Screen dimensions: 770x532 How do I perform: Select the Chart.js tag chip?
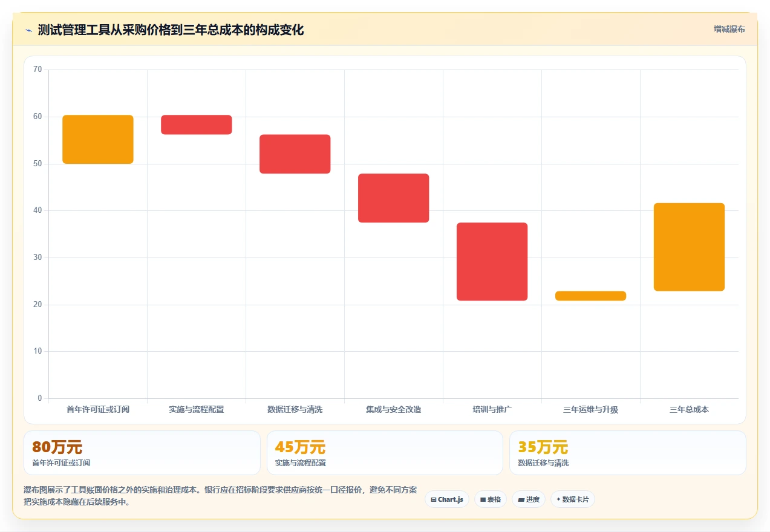447,499
